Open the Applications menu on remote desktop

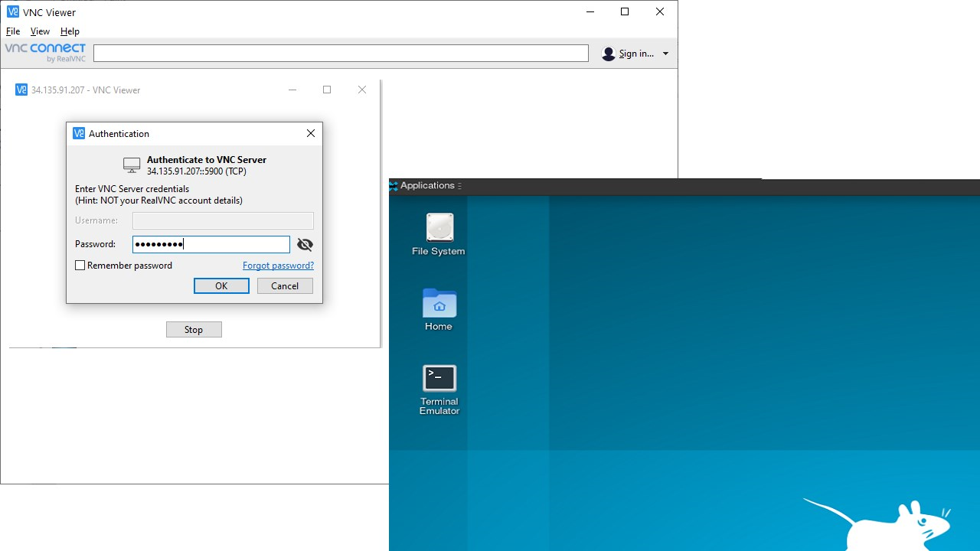coord(426,186)
